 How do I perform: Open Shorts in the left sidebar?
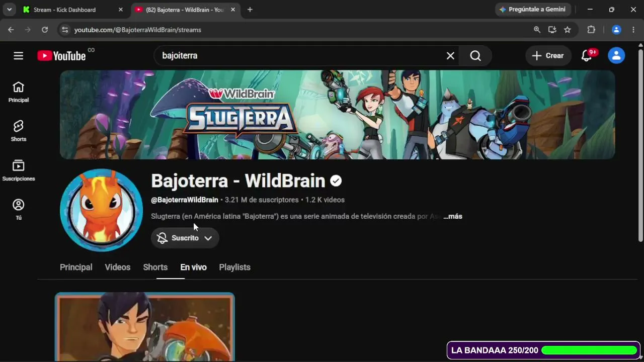coord(19,131)
